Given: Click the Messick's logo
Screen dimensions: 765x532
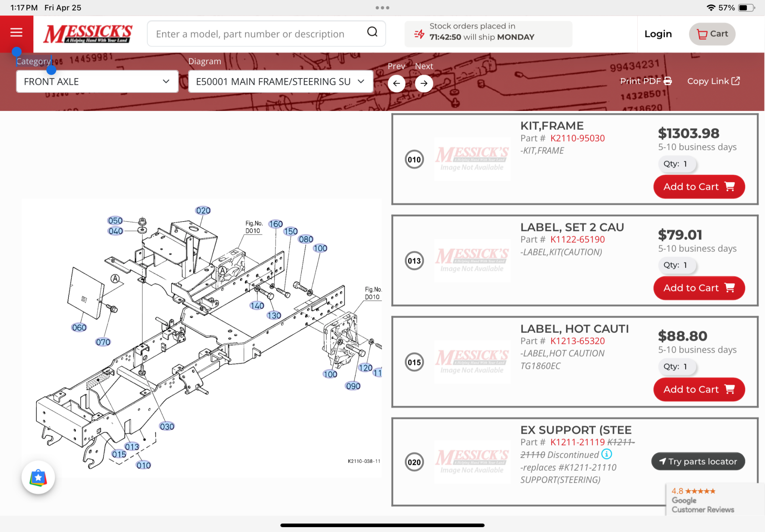Looking at the screenshot, I should pyautogui.click(x=88, y=34).
